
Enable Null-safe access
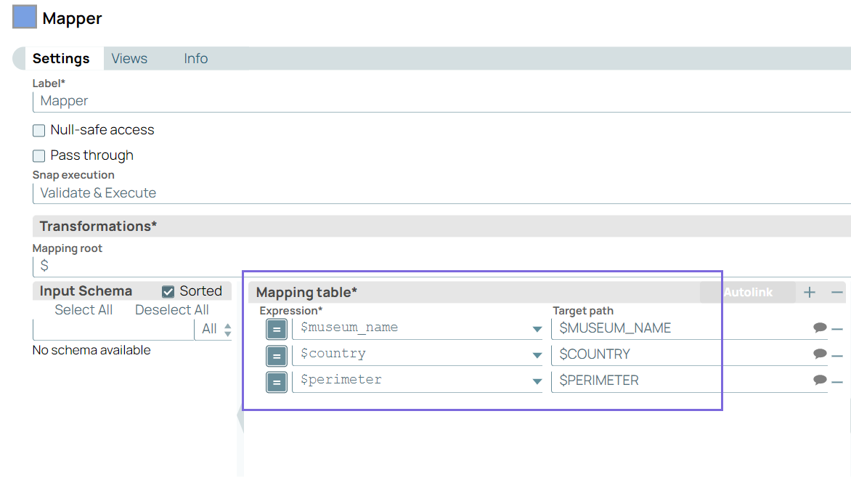(x=38, y=130)
